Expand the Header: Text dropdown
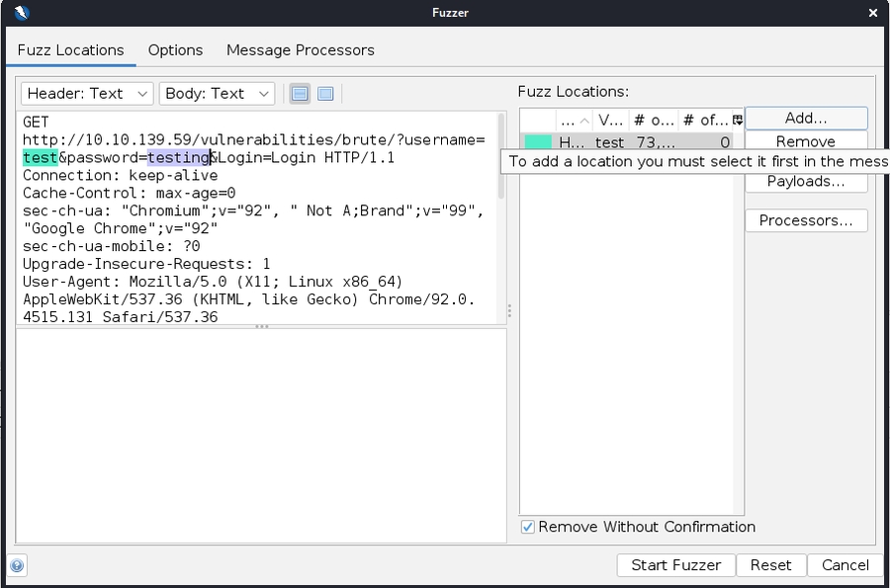Image resolution: width=890 pixels, height=588 pixels. click(x=87, y=94)
